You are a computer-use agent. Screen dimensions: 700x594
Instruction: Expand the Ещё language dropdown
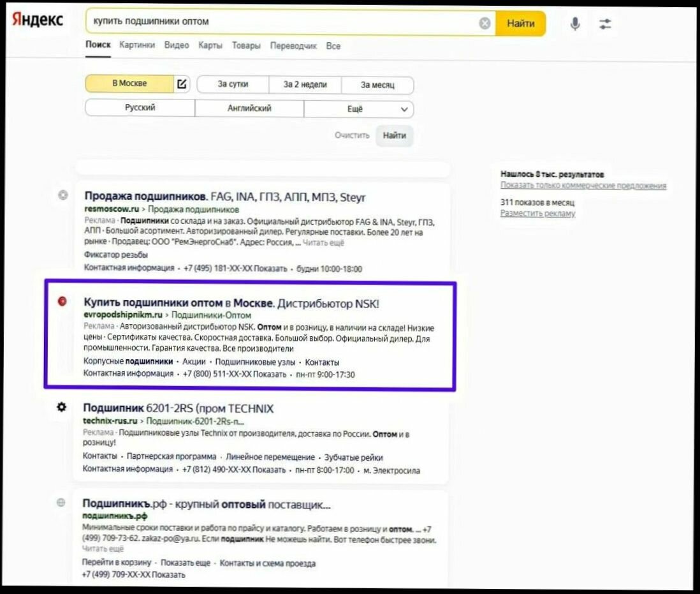pos(358,109)
